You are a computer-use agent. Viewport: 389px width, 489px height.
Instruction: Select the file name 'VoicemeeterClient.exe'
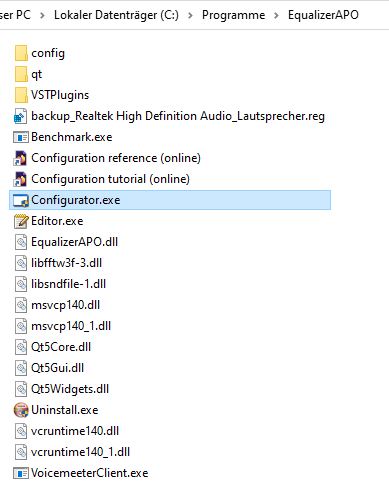coord(90,473)
